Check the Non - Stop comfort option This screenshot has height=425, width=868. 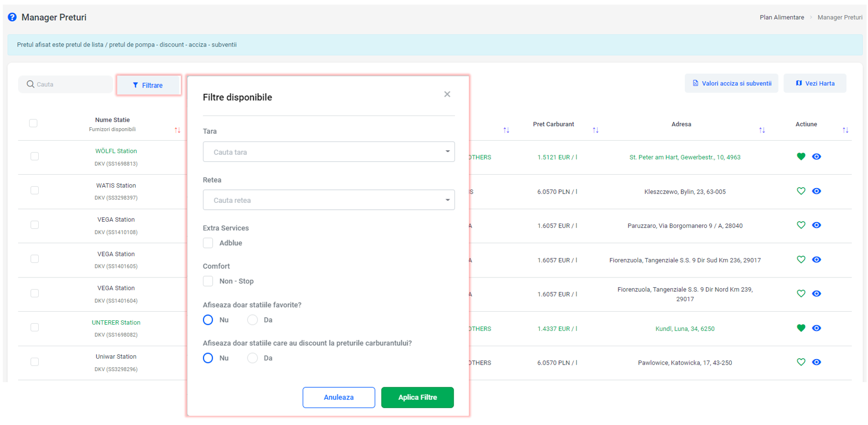point(208,281)
